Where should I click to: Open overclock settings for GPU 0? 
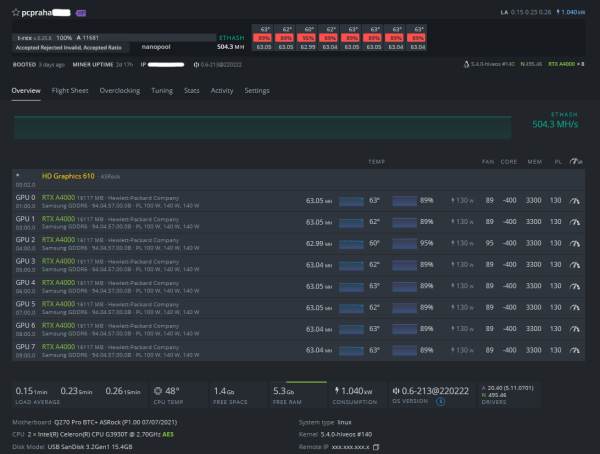(574, 200)
